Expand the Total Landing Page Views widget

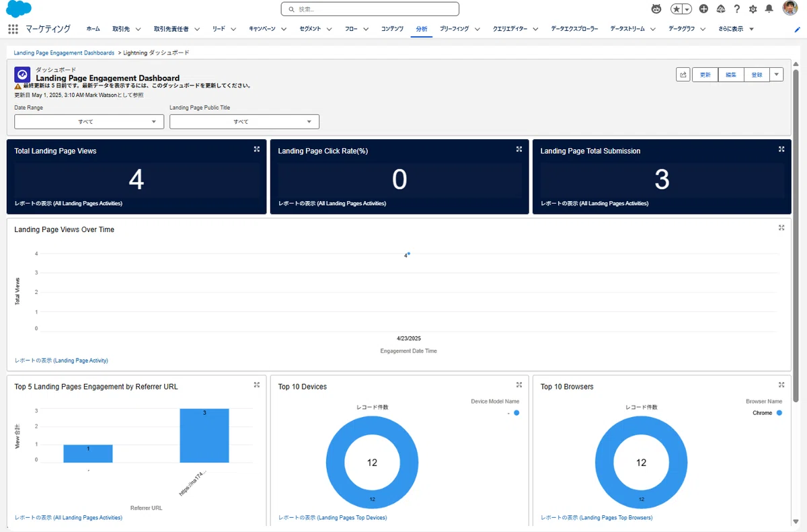[257, 149]
